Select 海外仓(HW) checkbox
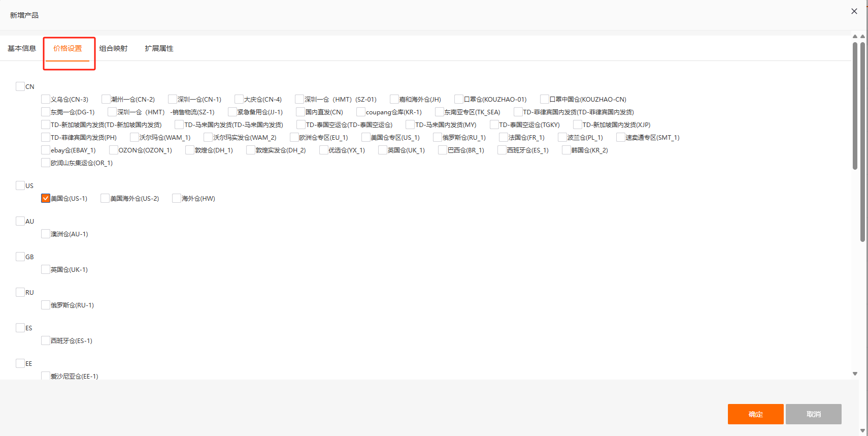 177,198
